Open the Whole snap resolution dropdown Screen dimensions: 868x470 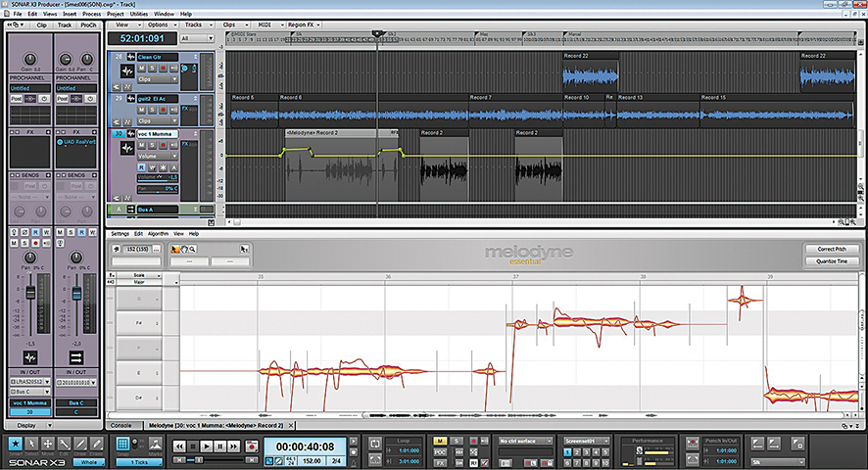coord(89,462)
